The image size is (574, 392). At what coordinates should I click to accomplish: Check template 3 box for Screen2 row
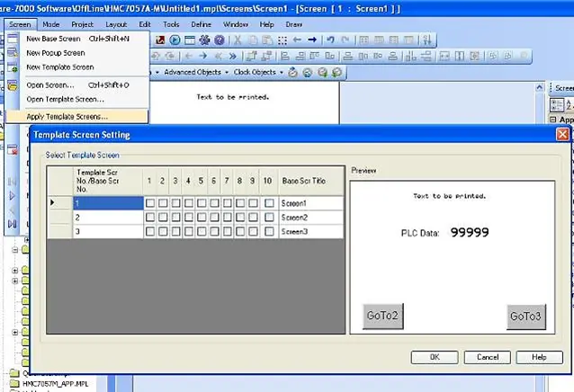click(x=175, y=218)
